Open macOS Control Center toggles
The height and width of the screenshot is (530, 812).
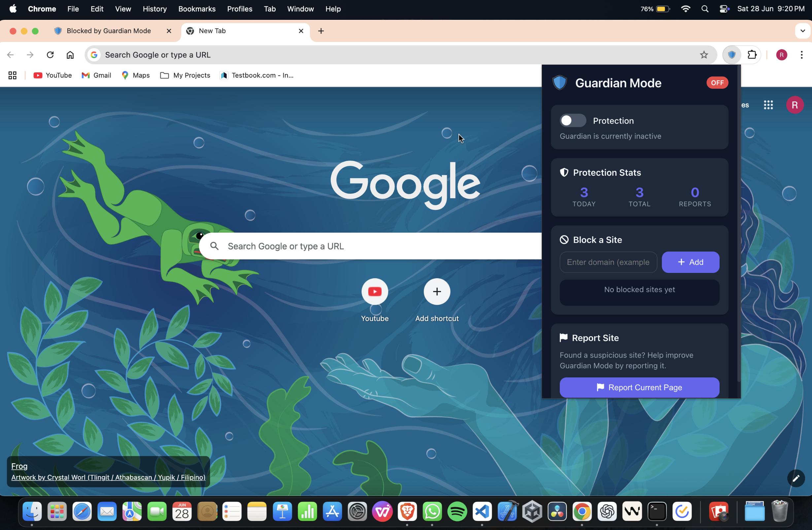click(x=724, y=9)
